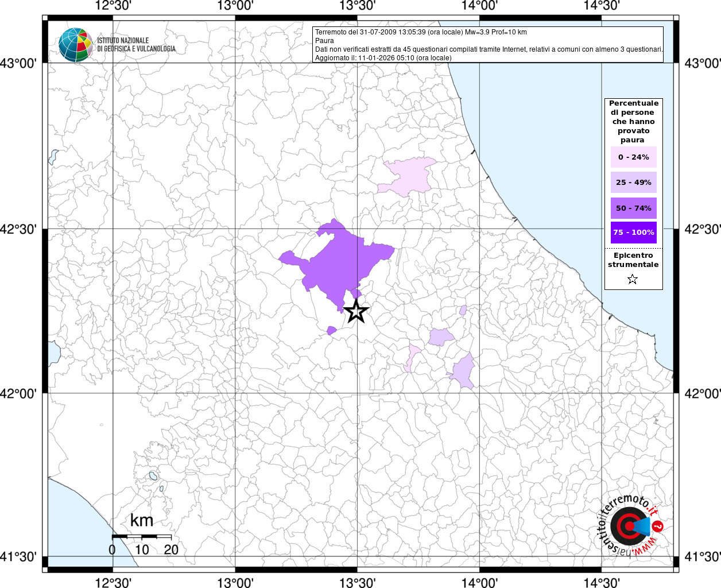The image size is (721, 588).
Task: Select the 50 - 74% legend swatch
Action: [634, 208]
